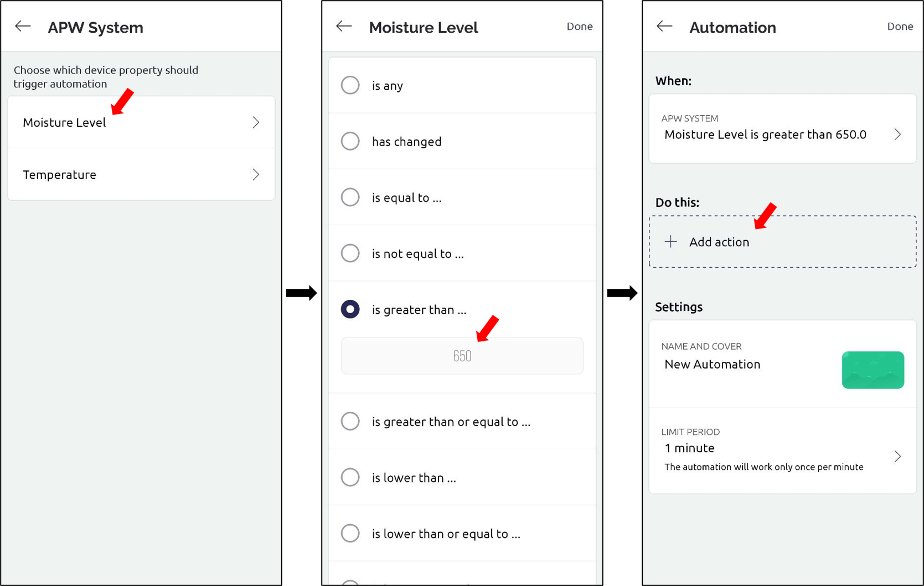Open the APW System trigger condition details
This screenshot has height=586, width=924.
pyautogui.click(x=897, y=134)
